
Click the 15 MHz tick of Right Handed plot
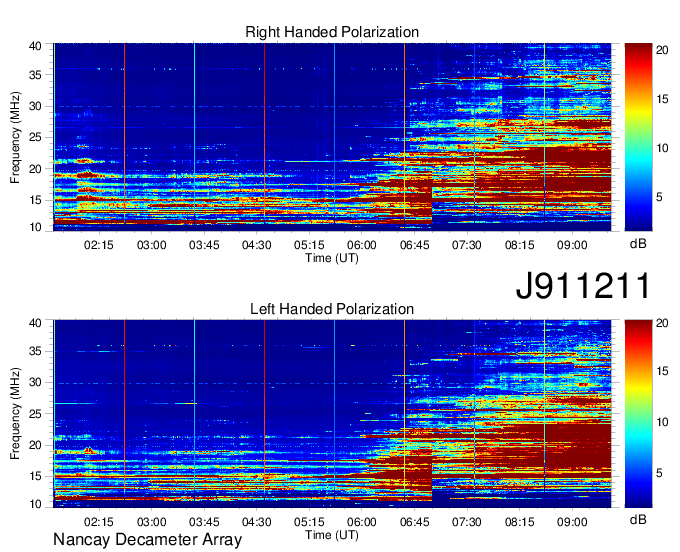(x=35, y=200)
